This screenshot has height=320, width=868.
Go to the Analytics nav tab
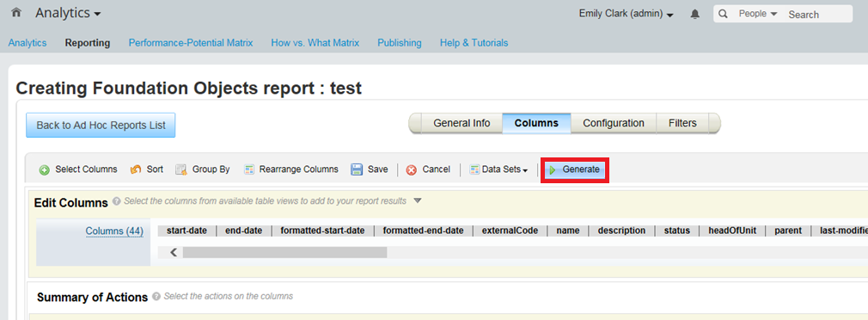point(28,43)
